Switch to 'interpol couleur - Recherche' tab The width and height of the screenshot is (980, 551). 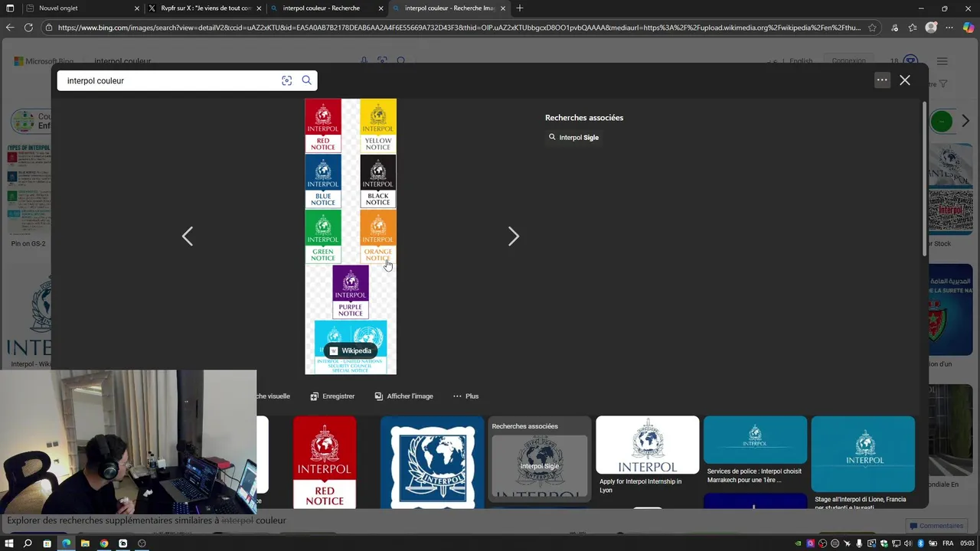point(325,8)
